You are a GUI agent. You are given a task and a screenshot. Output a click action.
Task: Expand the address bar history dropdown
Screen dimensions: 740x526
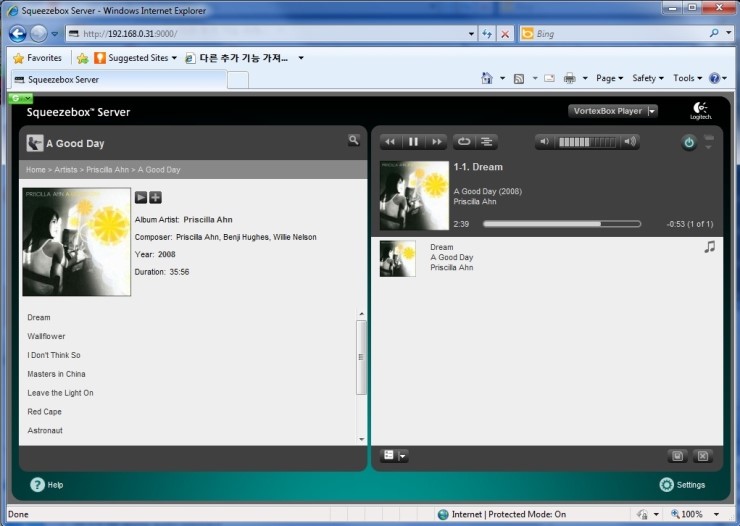click(x=471, y=34)
